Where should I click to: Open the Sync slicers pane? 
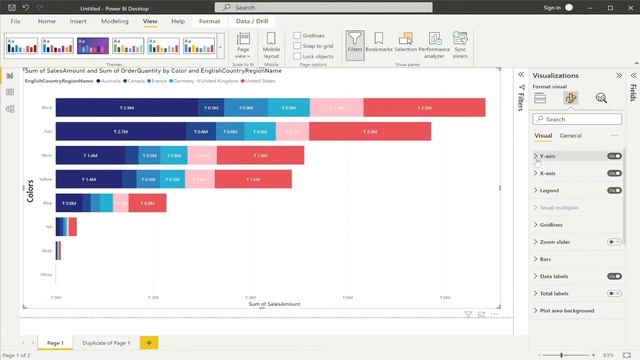460,45
